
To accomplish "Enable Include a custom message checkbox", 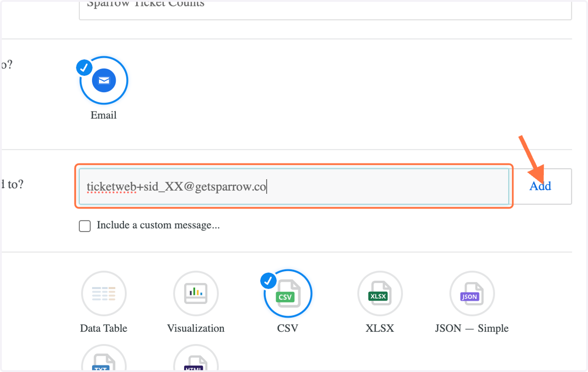I will coord(85,226).
